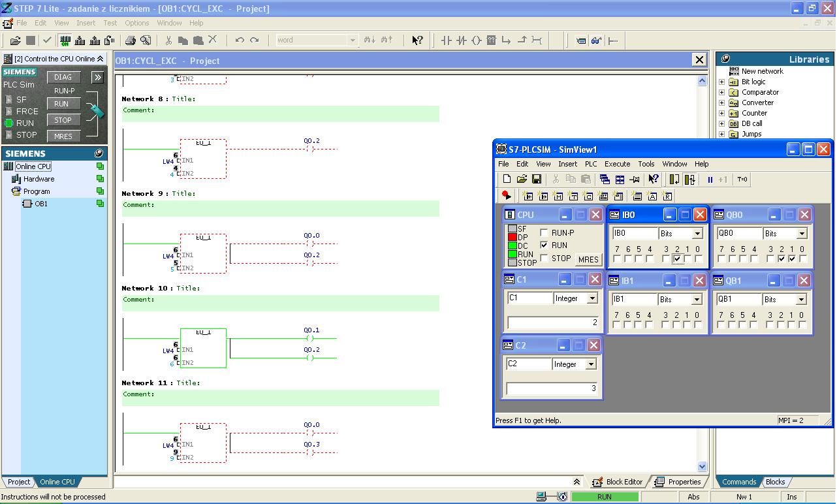Open the Bits format dropdown in IB1
Viewport: 837px width, 504px height.
coord(697,300)
